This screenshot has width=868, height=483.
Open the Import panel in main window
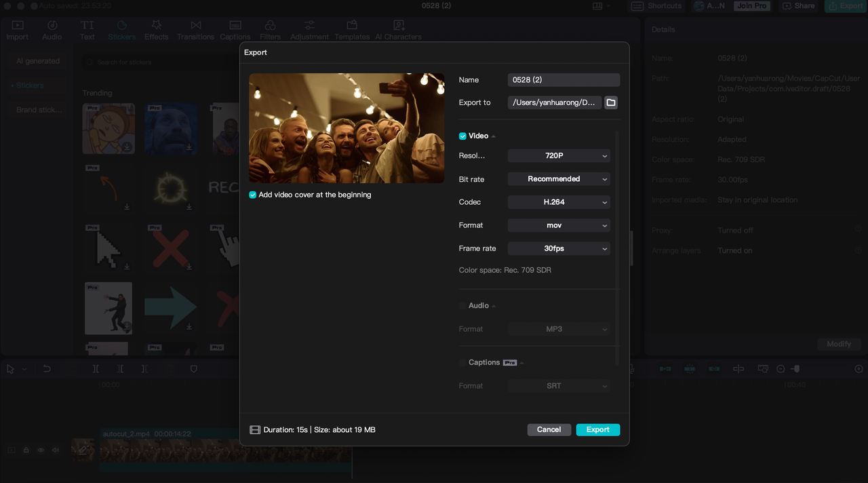click(18, 31)
